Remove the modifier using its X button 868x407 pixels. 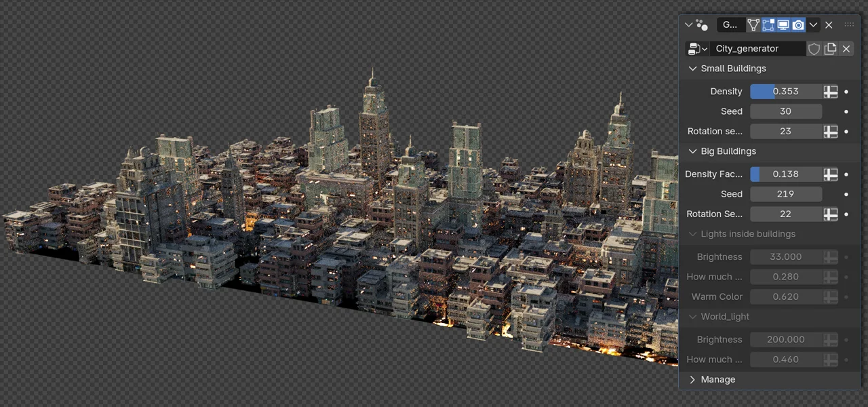pyautogui.click(x=829, y=24)
